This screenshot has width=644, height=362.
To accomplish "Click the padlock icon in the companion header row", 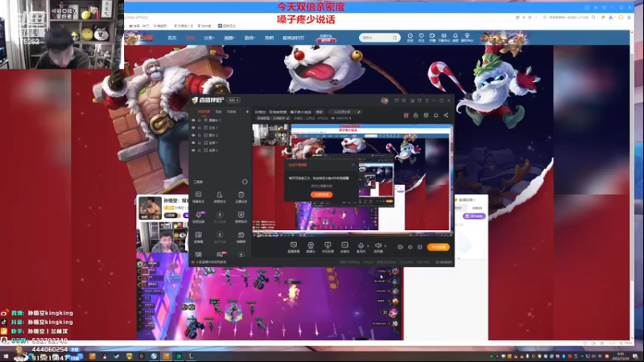I will coord(415,115).
